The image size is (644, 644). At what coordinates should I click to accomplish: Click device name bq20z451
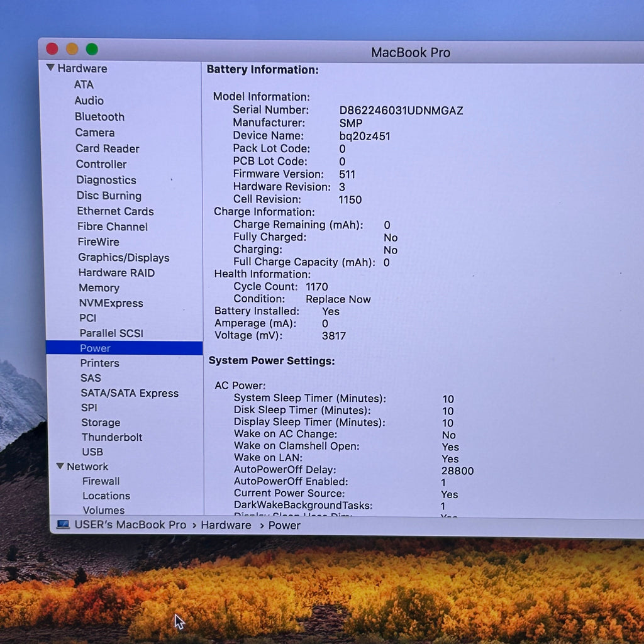coord(365,136)
